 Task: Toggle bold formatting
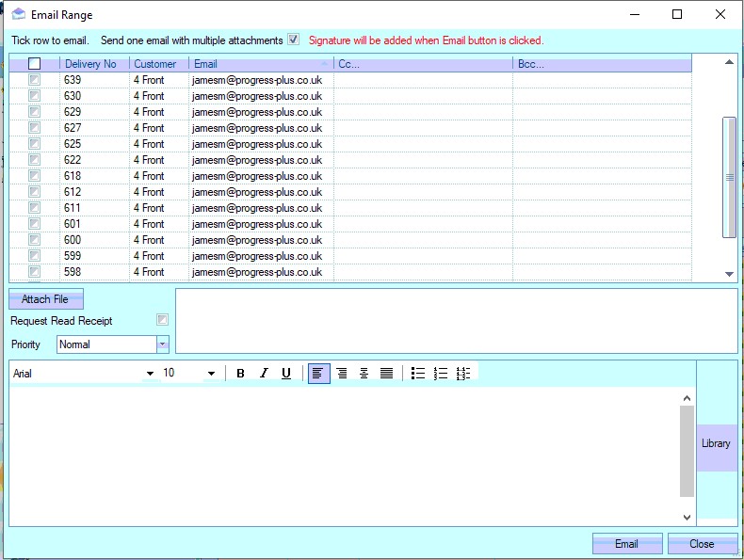(x=240, y=374)
